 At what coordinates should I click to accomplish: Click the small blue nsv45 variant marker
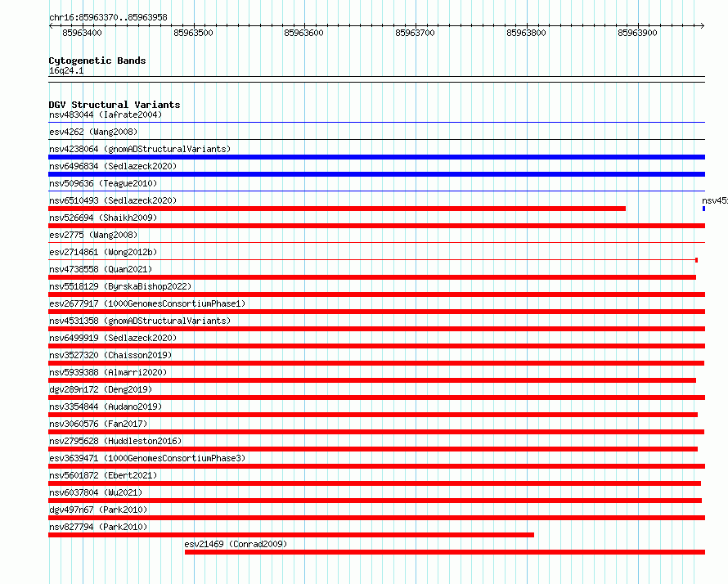point(703,209)
